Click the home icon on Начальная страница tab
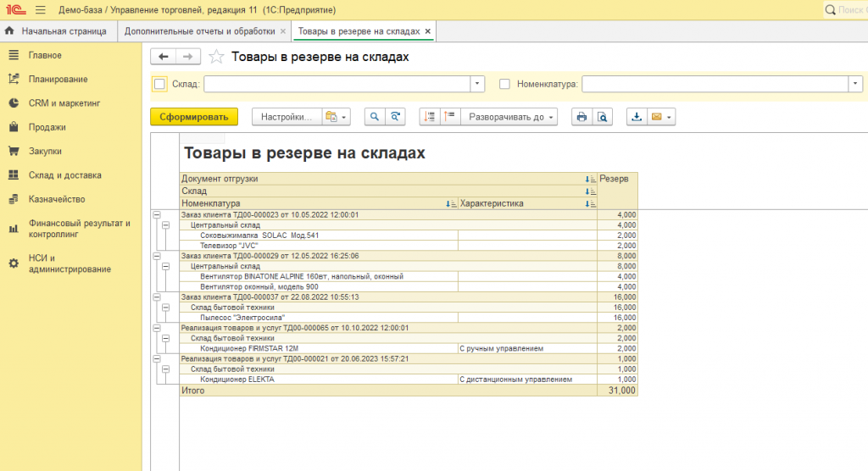 pyautogui.click(x=9, y=31)
